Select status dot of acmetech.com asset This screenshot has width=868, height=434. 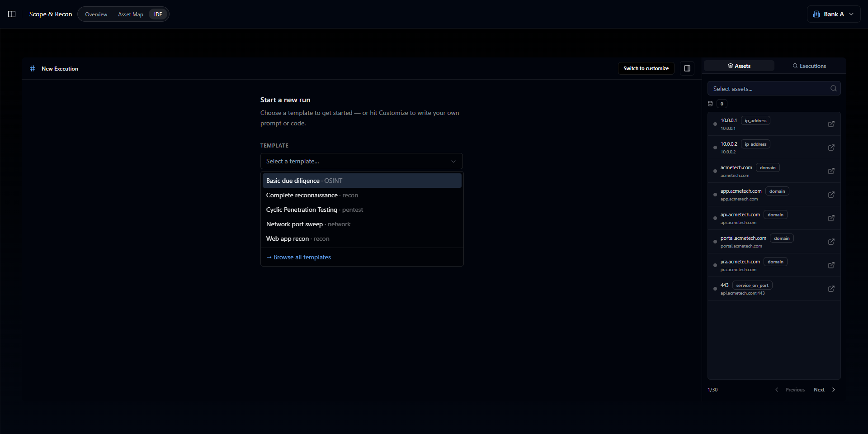[x=715, y=171]
